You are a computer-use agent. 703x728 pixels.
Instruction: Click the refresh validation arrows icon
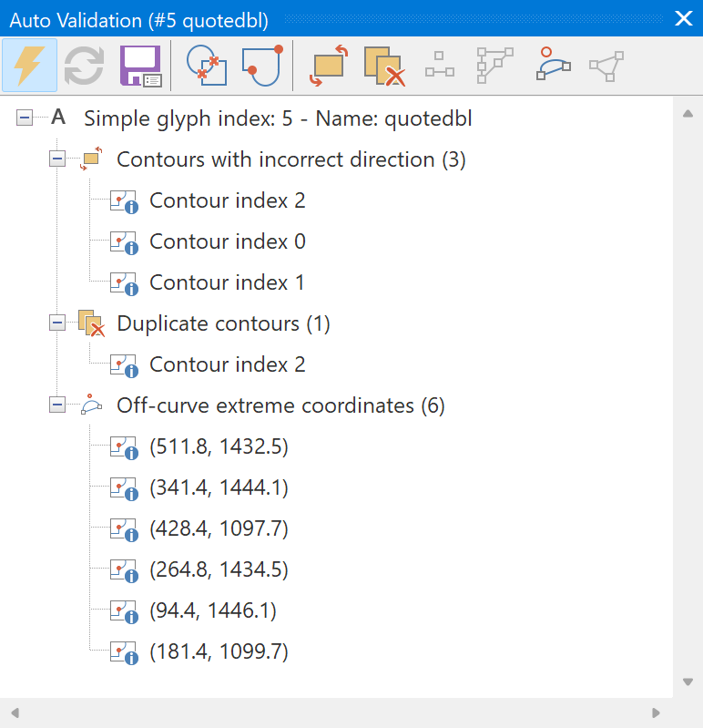click(84, 66)
